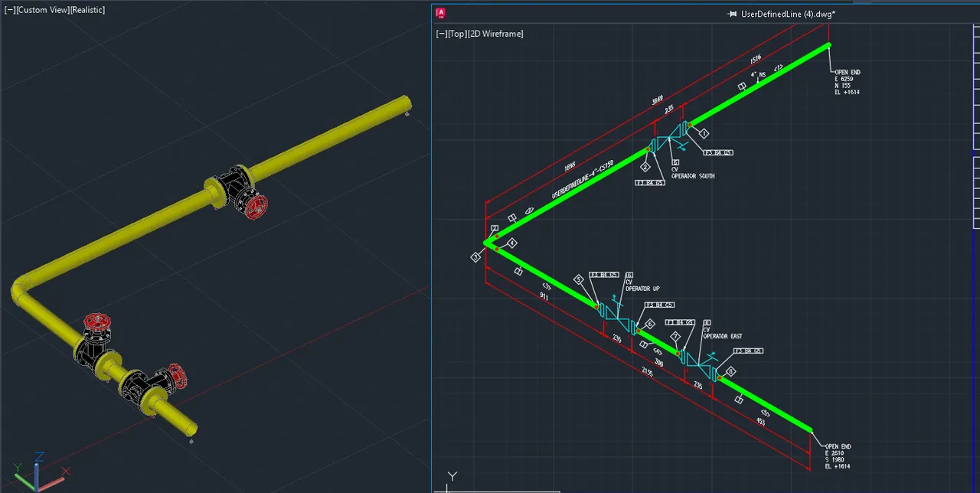Image resolution: width=980 pixels, height=493 pixels.
Task: Open the [Top] view controls menu
Action: (458, 34)
